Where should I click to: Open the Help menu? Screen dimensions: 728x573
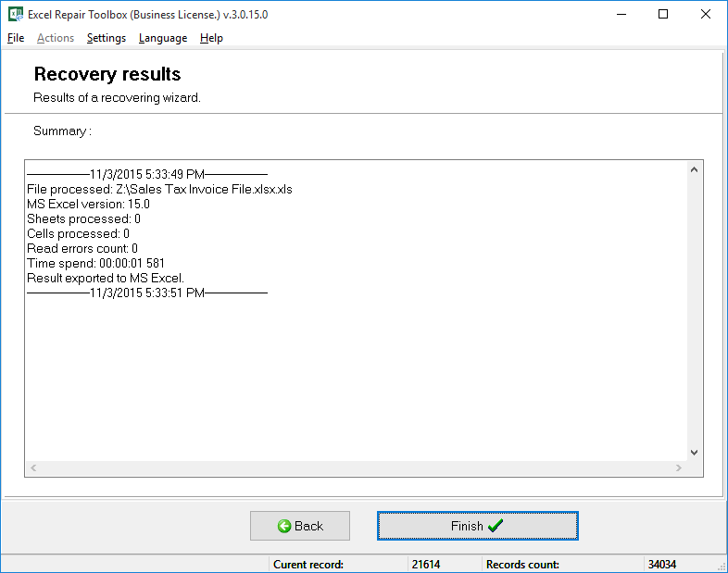click(211, 38)
